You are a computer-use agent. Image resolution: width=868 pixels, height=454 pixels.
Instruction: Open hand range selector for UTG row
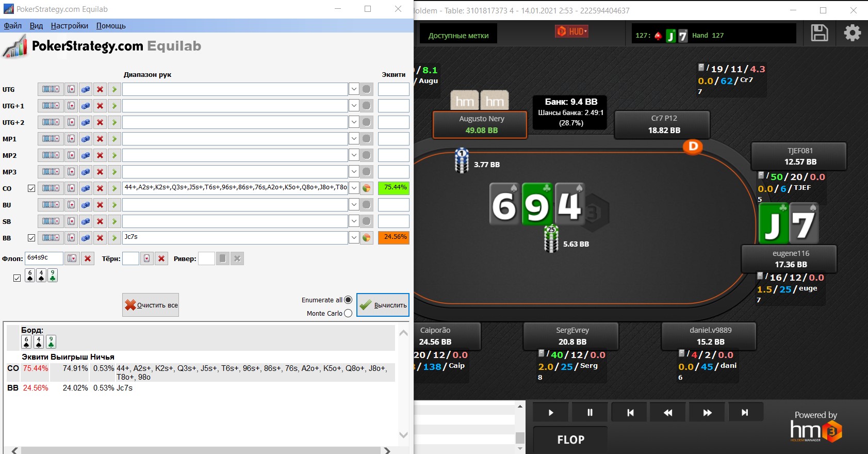(51, 89)
